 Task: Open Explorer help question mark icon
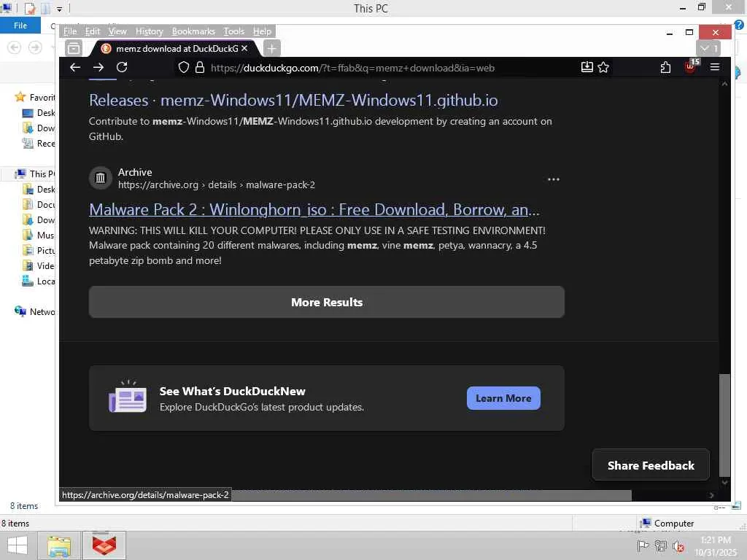click(x=740, y=25)
